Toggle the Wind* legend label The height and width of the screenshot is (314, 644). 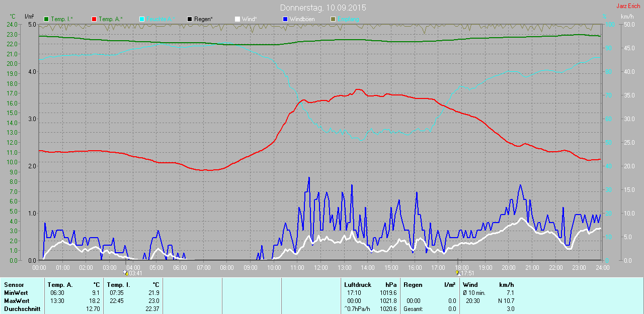click(249, 19)
